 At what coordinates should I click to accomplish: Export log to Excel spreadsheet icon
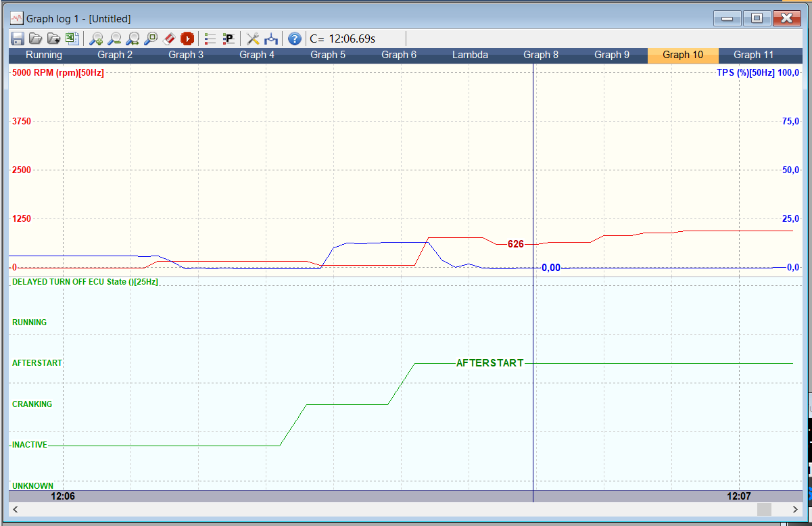pos(72,39)
